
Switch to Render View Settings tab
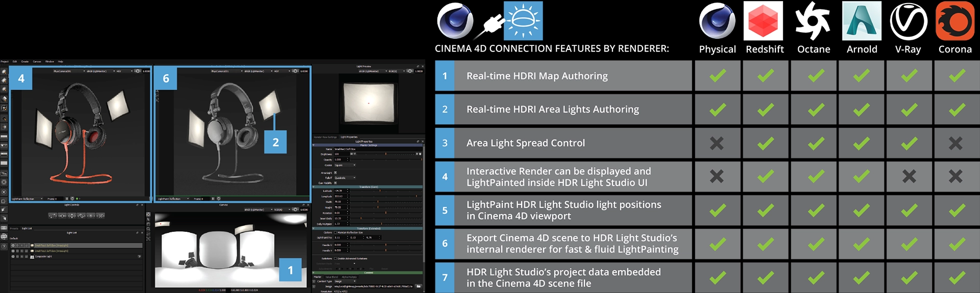tap(325, 137)
